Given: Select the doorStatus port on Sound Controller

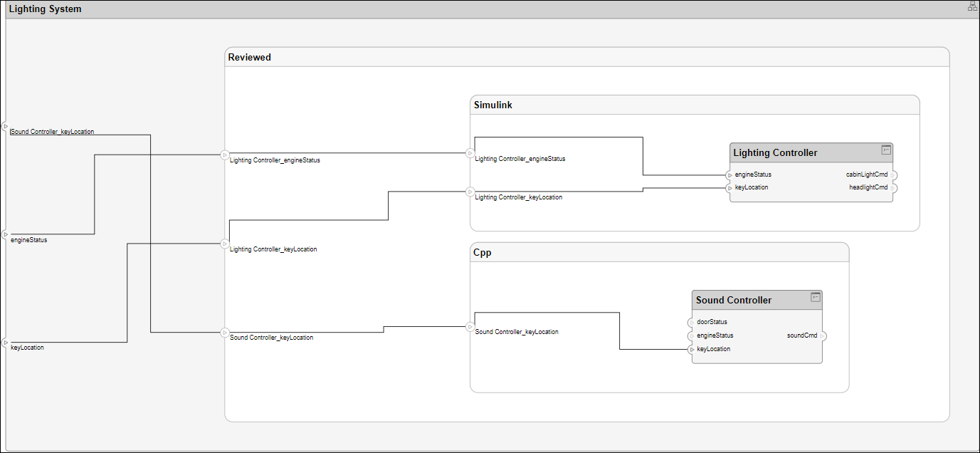Looking at the screenshot, I should (x=692, y=322).
